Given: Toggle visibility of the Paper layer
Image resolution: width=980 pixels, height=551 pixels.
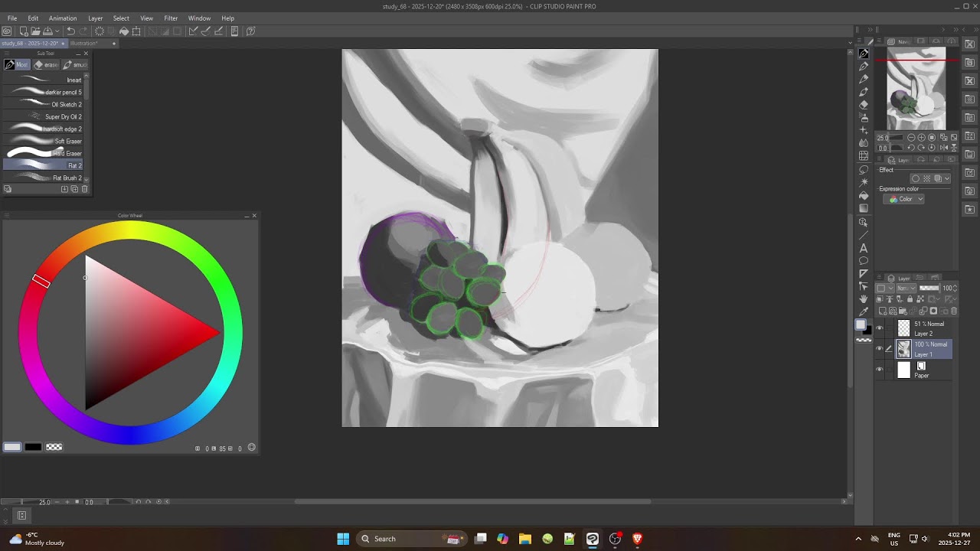Looking at the screenshot, I should pyautogui.click(x=879, y=370).
